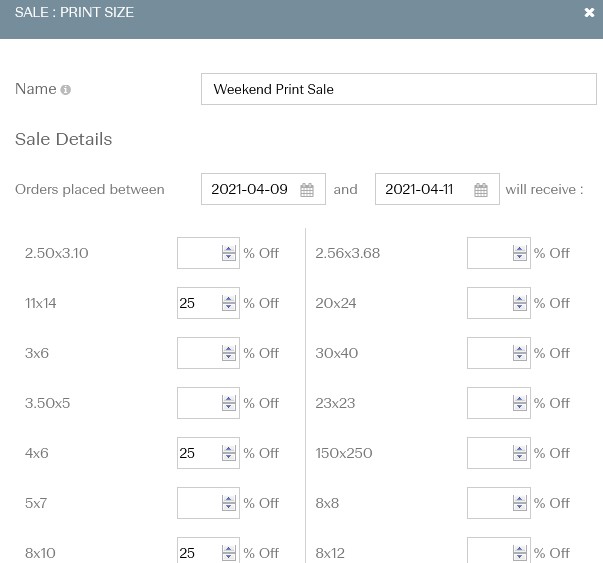Click the spinner arrows for 11x14 discount
Image resolution: width=603 pixels, height=563 pixels.
tap(229, 303)
